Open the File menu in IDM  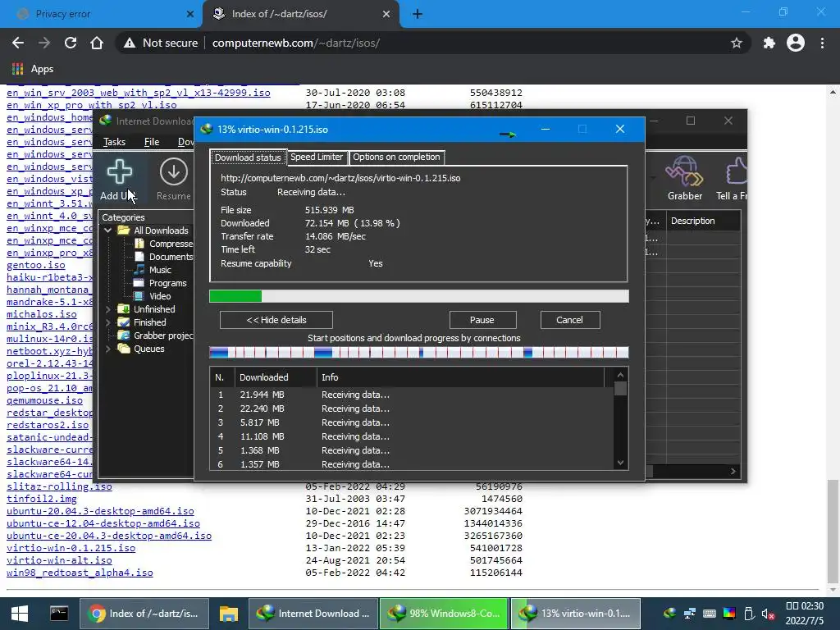(152, 142)
